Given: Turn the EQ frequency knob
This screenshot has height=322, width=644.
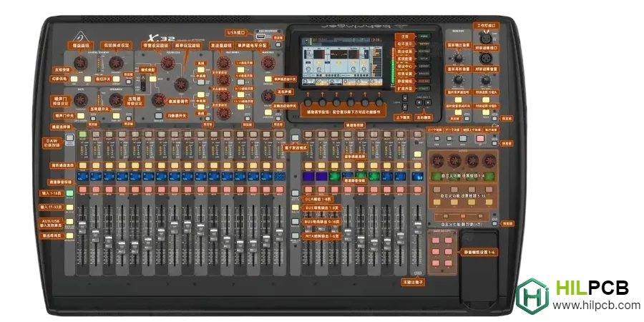Looking at the screenshot, I should (x=181, y=84).
